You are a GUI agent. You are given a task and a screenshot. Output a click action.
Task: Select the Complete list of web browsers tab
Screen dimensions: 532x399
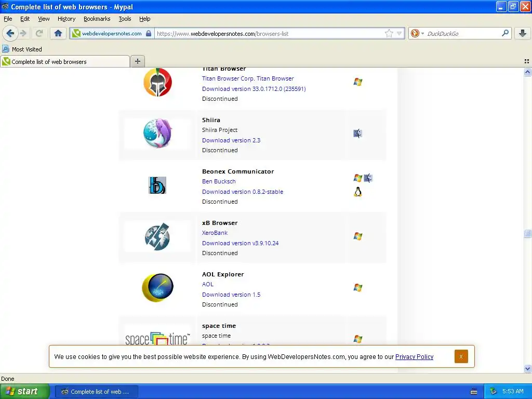click(x=65, y=61)
